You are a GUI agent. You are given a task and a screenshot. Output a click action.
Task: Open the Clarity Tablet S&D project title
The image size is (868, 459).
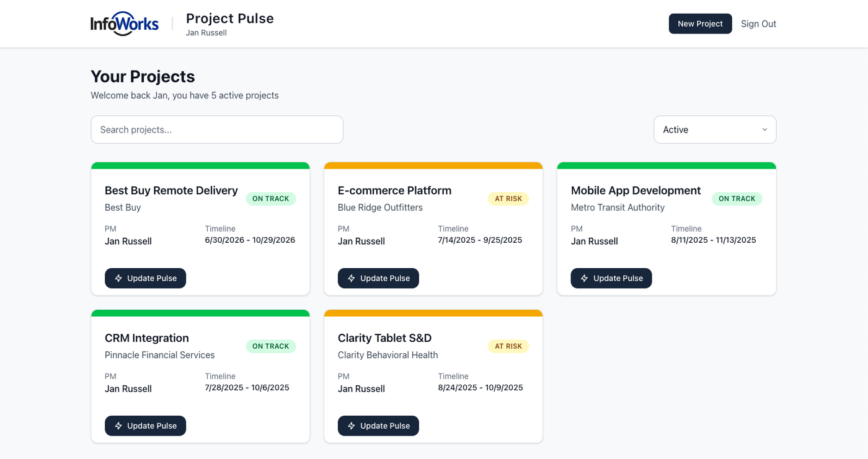(384, 338)
